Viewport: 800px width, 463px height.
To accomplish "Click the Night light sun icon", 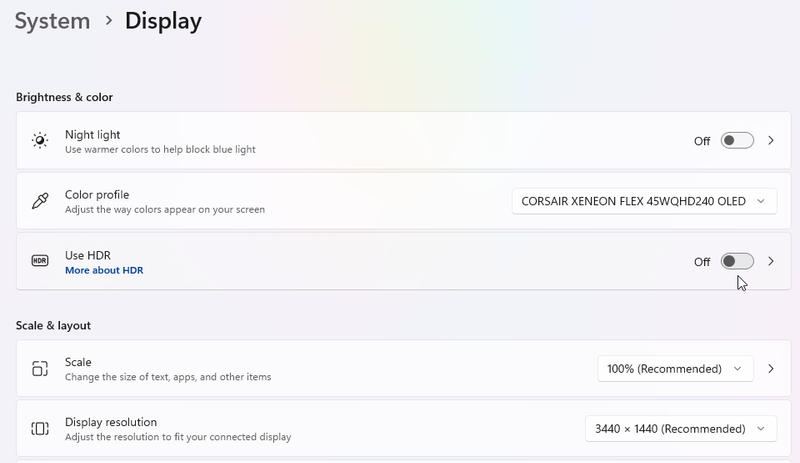I will point(40,141).
